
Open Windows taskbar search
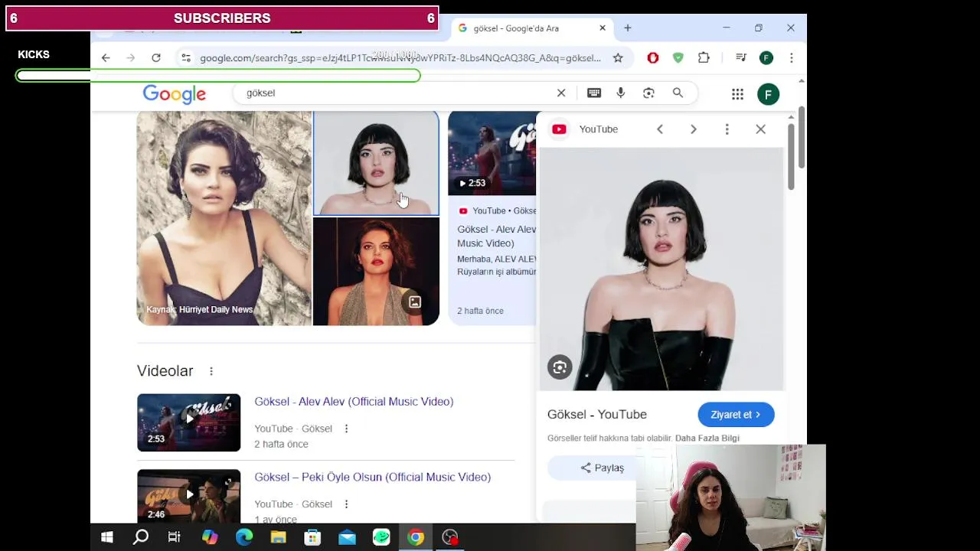[141, 537]
